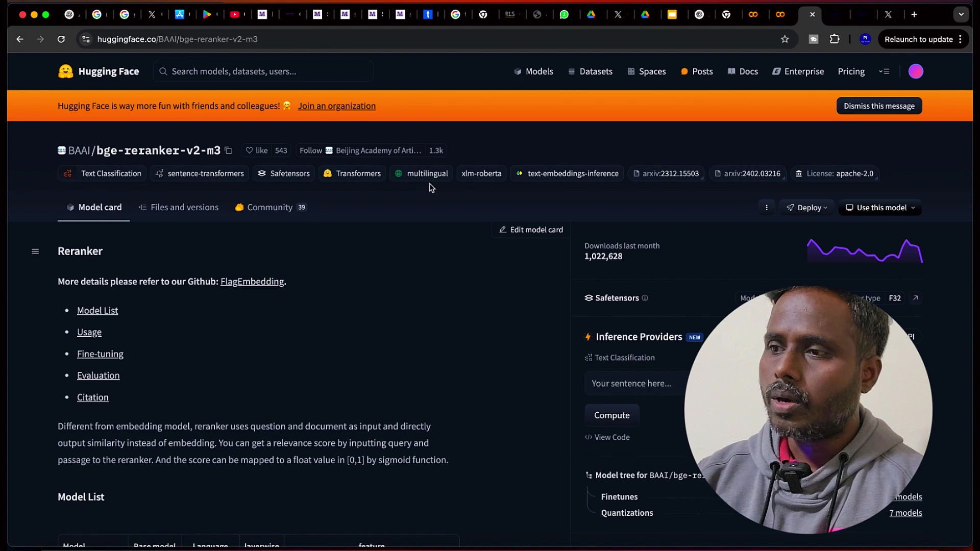Bookmark this page with star icon
This screenshot has width=980, height=551.
(785, 39)
